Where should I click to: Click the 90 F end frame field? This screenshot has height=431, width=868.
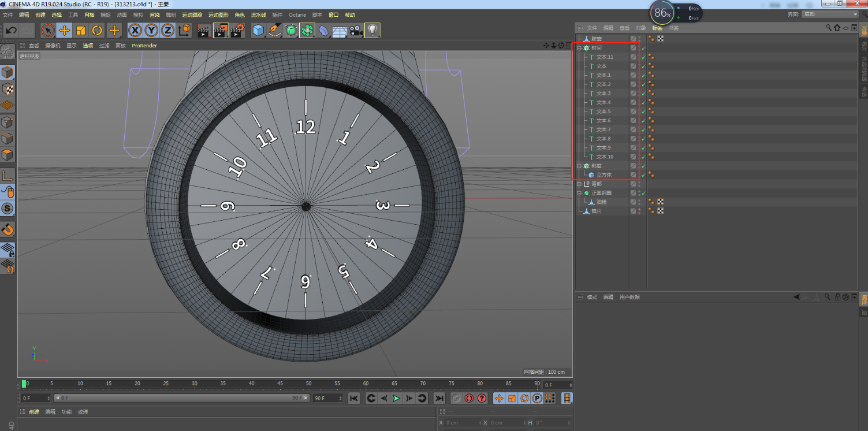click(327, 398)
